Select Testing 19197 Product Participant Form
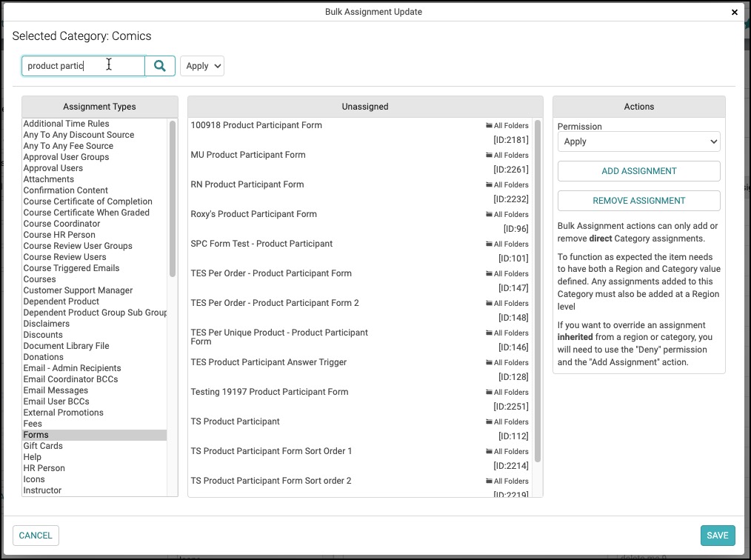This screenshot has width=751, height=560. [270, 392]
